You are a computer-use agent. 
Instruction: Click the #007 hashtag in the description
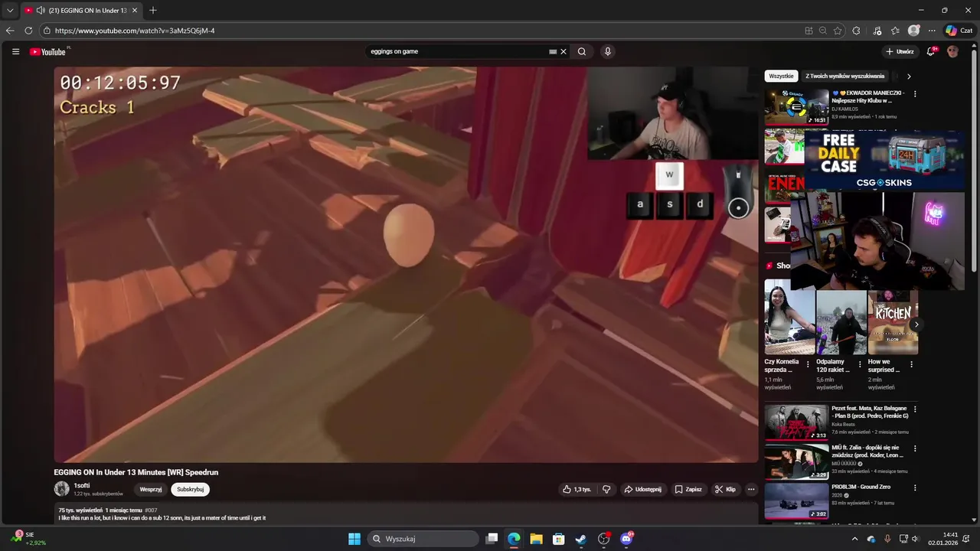coord(151,510)
